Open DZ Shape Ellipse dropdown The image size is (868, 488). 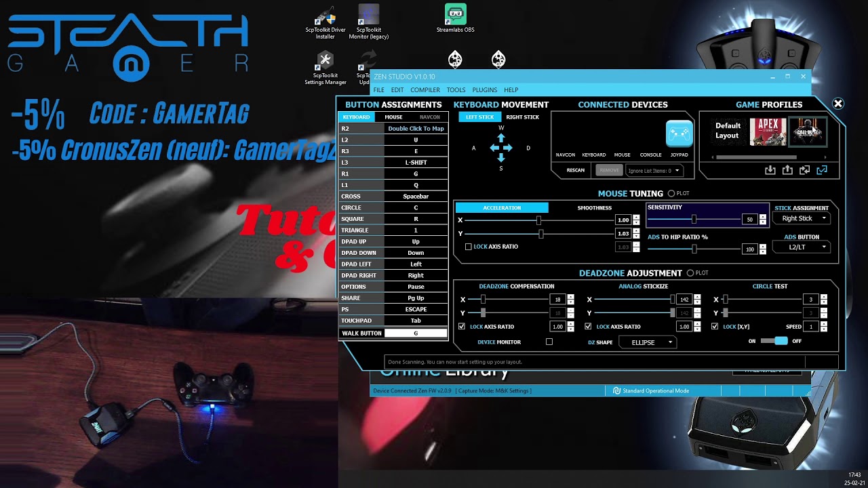point(648,342)
